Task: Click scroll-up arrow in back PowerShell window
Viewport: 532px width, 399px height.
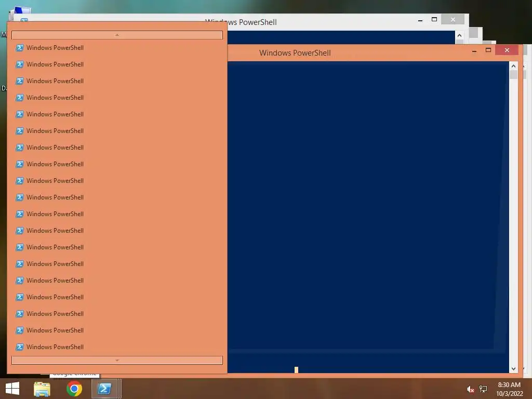Action: point(459,35)
